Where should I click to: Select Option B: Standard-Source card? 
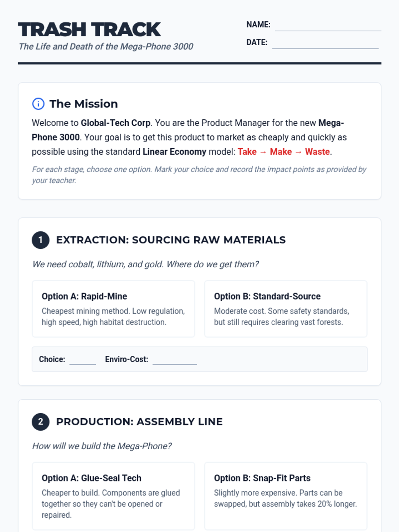(286, 309)
